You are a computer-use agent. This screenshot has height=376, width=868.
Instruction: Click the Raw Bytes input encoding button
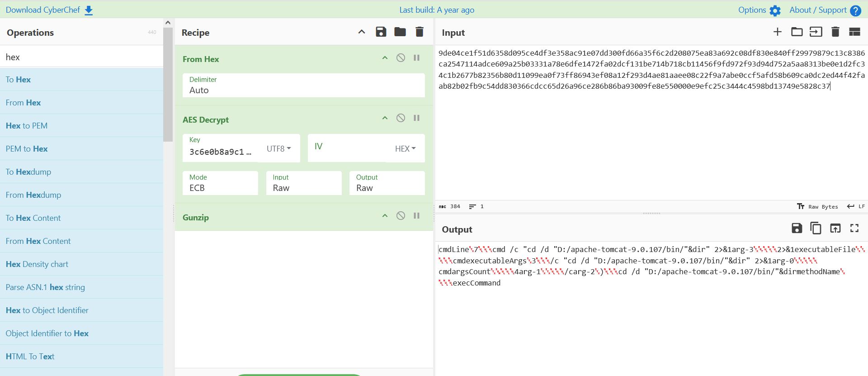(818, 207)
